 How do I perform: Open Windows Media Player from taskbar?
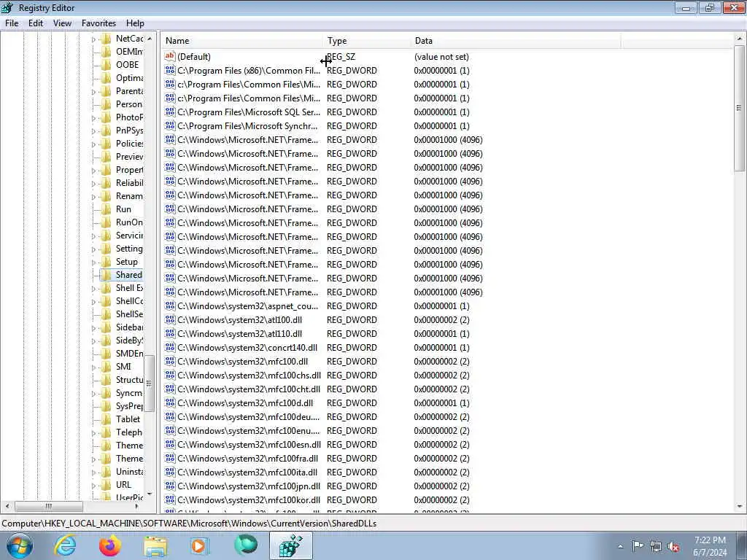click(x=200, y=545)
